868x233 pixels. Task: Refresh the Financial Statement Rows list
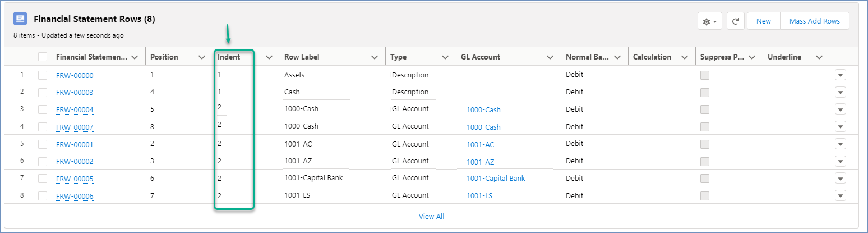pos(735,21)
